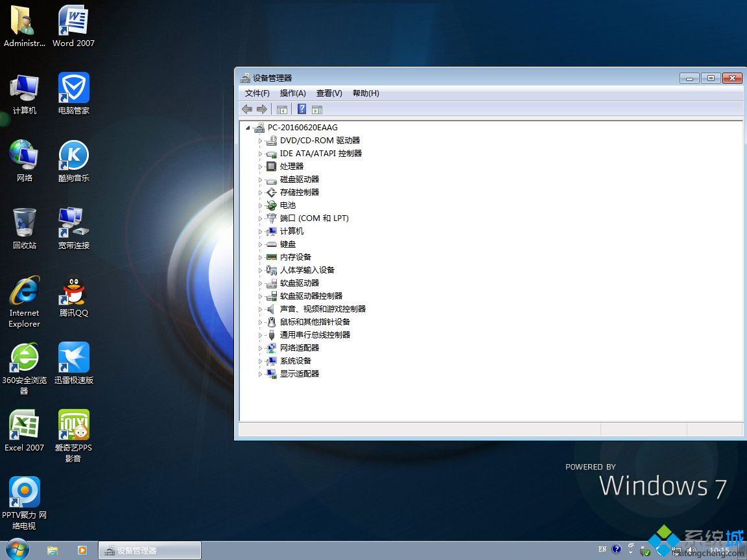Viewport: 747px width, 560px height.
Task: Select the 计算机 tree item in Device Manager
Action: click(x=292, y=231)
